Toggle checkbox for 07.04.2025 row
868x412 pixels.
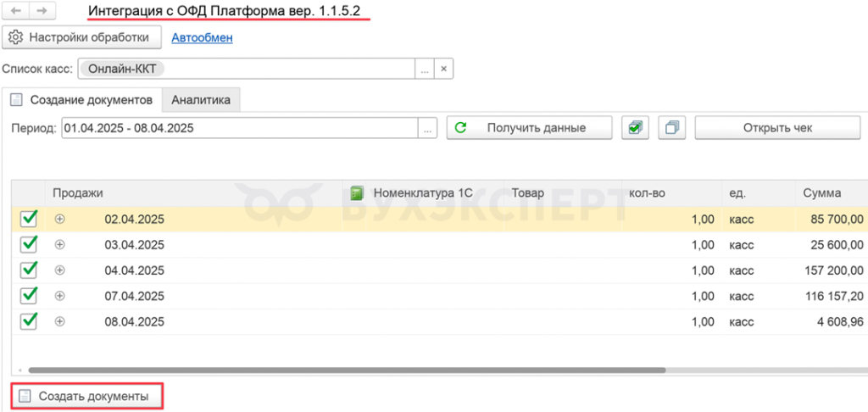point(29,296)
